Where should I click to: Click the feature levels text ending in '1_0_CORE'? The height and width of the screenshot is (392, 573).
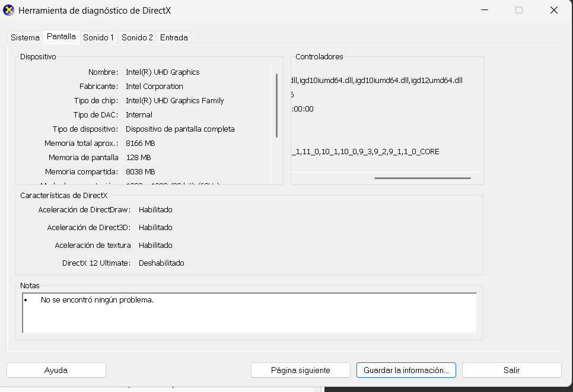365,152
